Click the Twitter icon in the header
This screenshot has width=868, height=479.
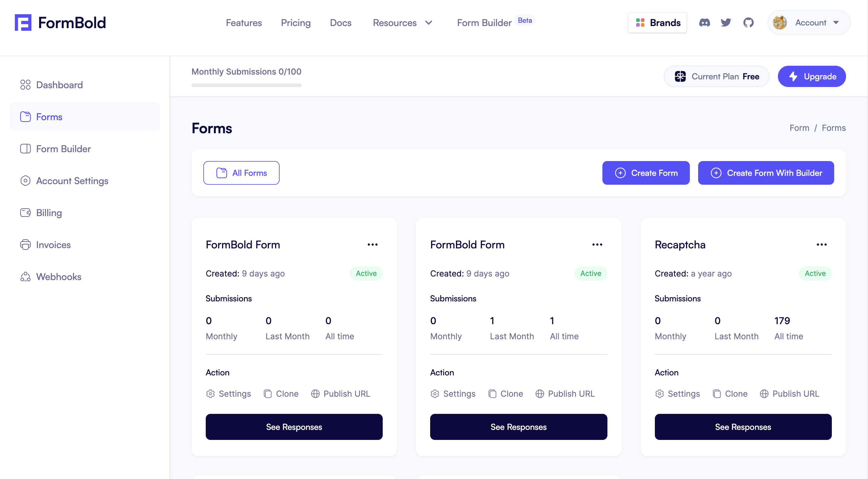pyautogui.click(x=726, y=22)
